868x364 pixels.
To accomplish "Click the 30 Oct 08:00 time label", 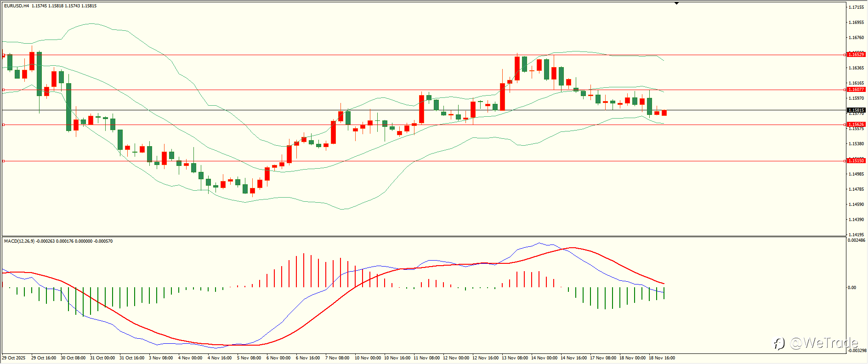I will pos(73,358).
